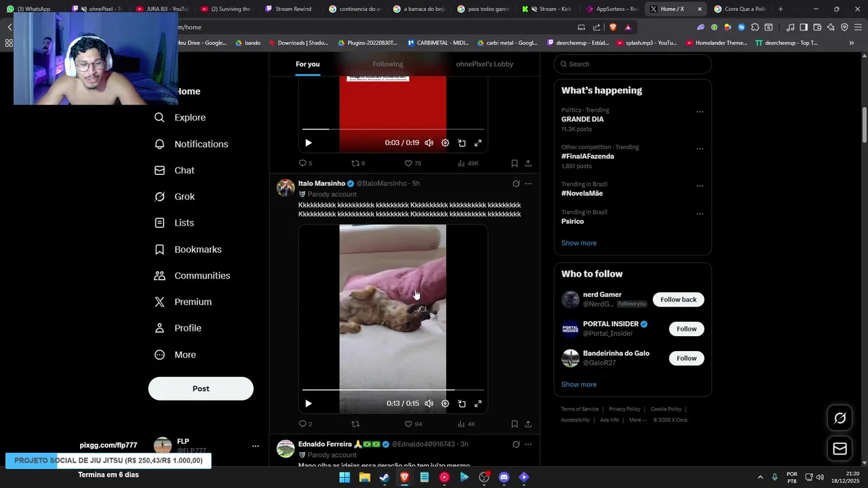Open Grok floating button
Viewport: 868px width, 488px height.
click(x=840, y=418)
